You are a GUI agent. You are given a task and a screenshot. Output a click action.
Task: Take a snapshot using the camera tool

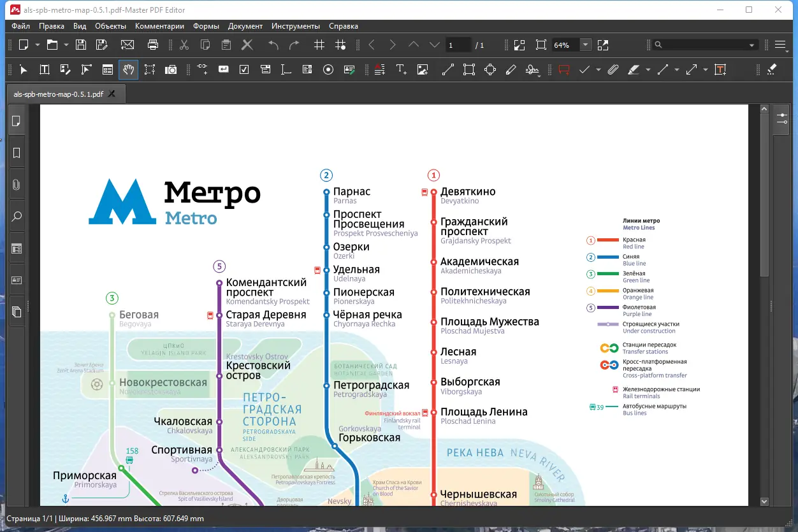point(171,69)
